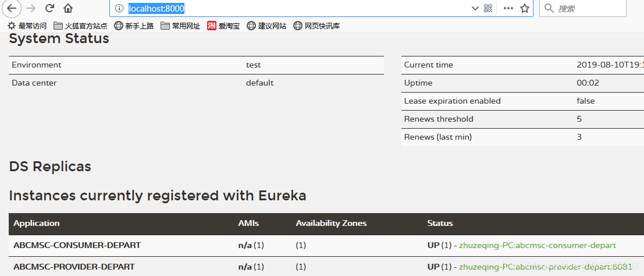Image resolution: width=644 pixels, height=276 pixels.
Task: Open the browser home page icon
Action: (x=68, y=8)
